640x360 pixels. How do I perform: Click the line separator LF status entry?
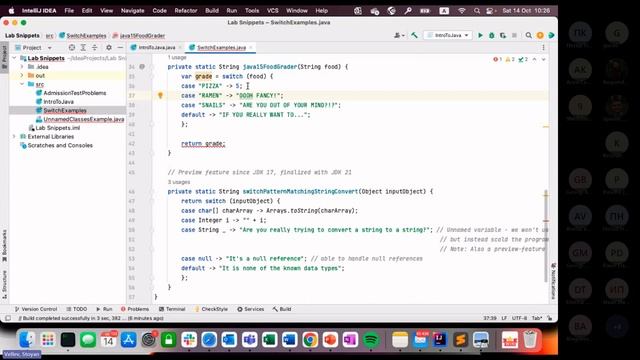pyautogui.click(x=504, y=318)
